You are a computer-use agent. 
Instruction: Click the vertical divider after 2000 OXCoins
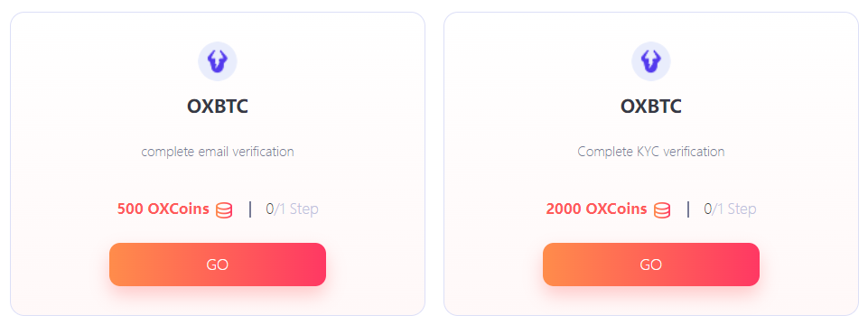pyautogui.click(x=688, y=209)
